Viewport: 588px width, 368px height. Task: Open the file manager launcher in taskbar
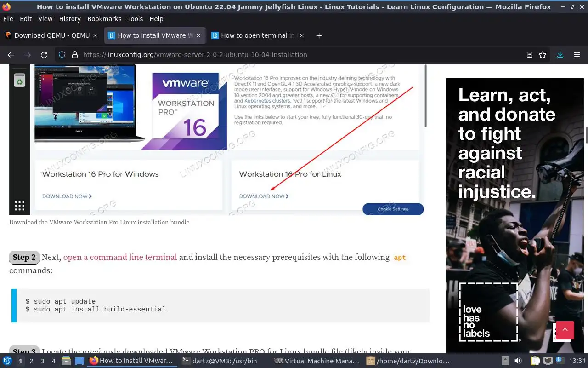tap(66, 361)
